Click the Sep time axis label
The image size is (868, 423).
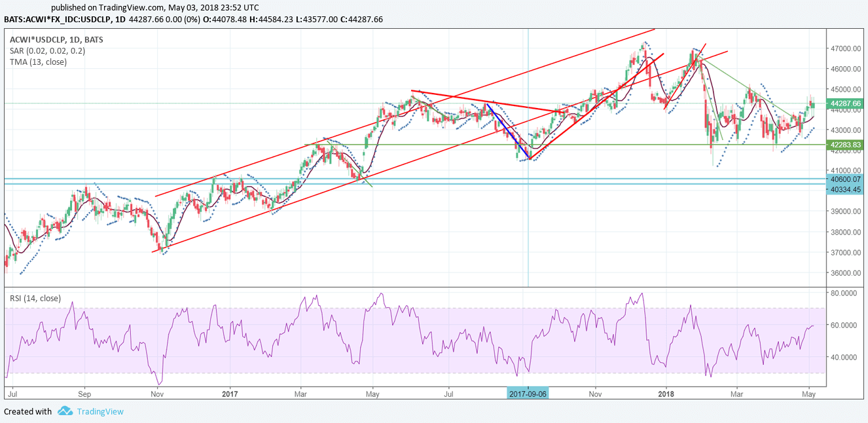coord(84,394)
